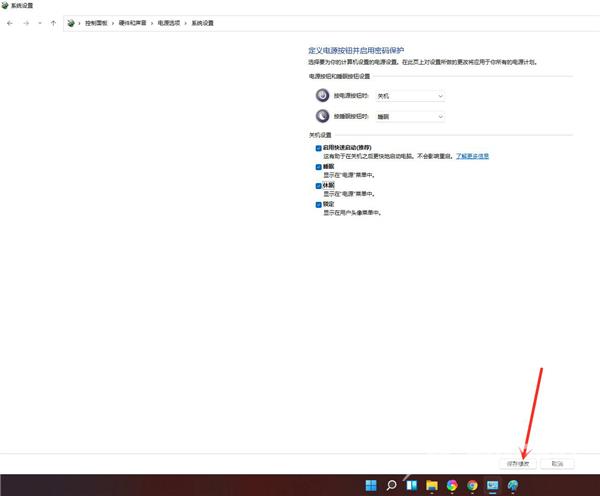Navigate to 电源选项 breadcrumb

169,23
